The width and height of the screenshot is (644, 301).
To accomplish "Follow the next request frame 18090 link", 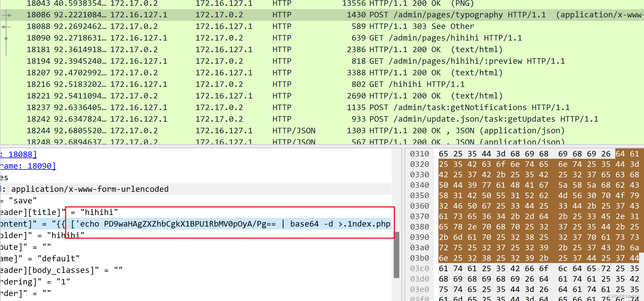I will (x=28, y=166).
